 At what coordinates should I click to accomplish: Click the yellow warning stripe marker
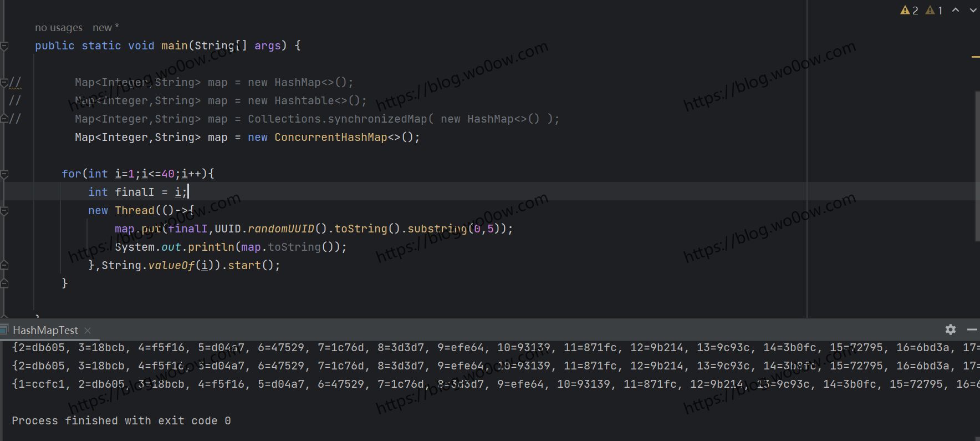975,57
